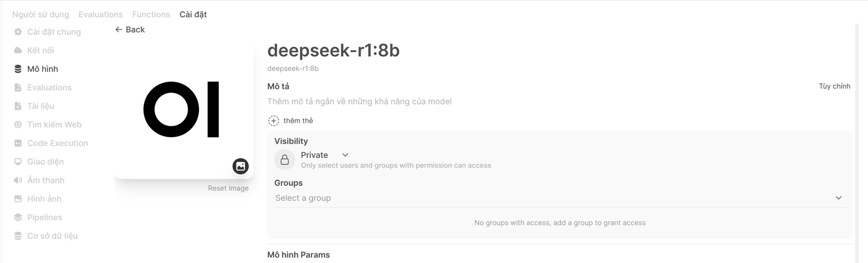Click the Pipelines layers icon
The image size is (868, 263).
(18, 217)
